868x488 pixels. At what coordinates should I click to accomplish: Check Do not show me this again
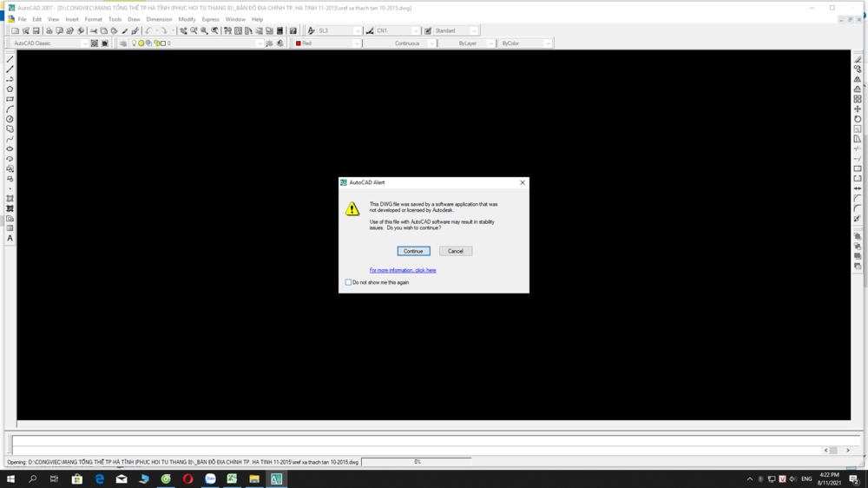pyautogui.click(x=348, y=282)
